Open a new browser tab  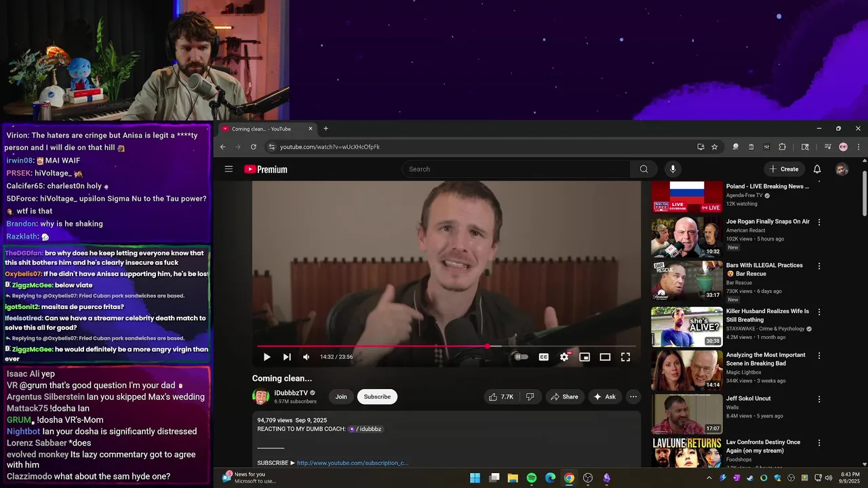coord(325,129)
